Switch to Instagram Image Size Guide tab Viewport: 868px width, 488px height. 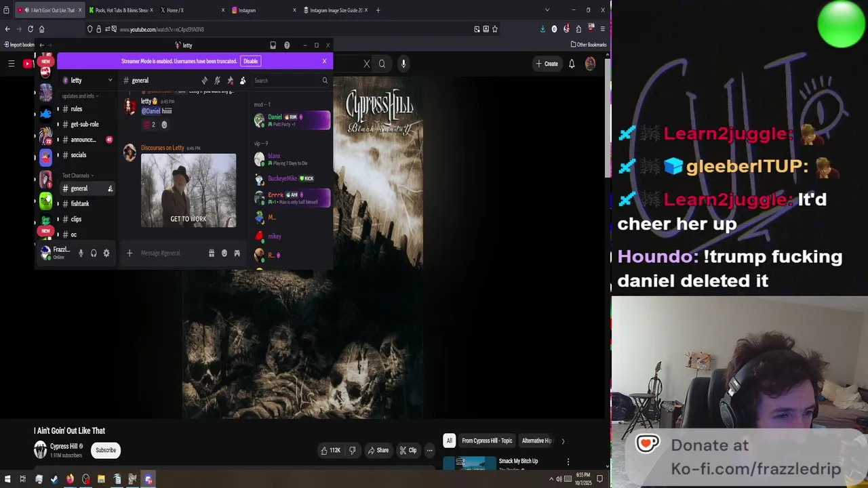pyautogui.click(x=334, y=10)
